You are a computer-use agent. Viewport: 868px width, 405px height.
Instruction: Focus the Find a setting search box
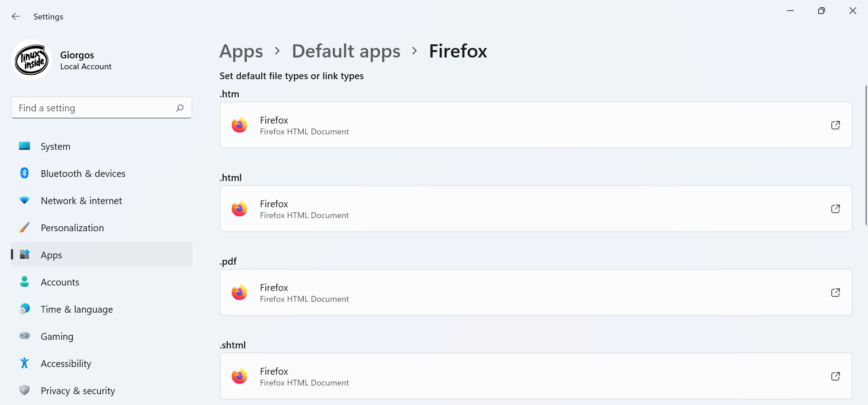(x=101, y=108)
